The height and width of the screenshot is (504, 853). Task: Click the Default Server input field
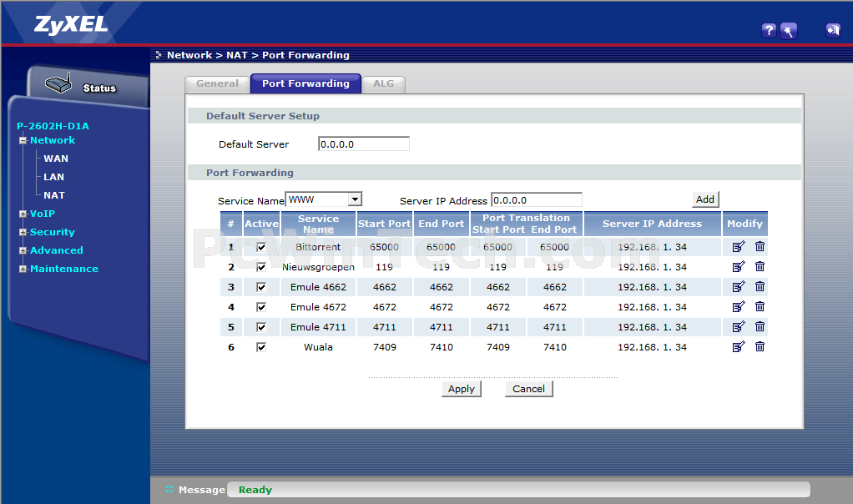click(363, 144)
